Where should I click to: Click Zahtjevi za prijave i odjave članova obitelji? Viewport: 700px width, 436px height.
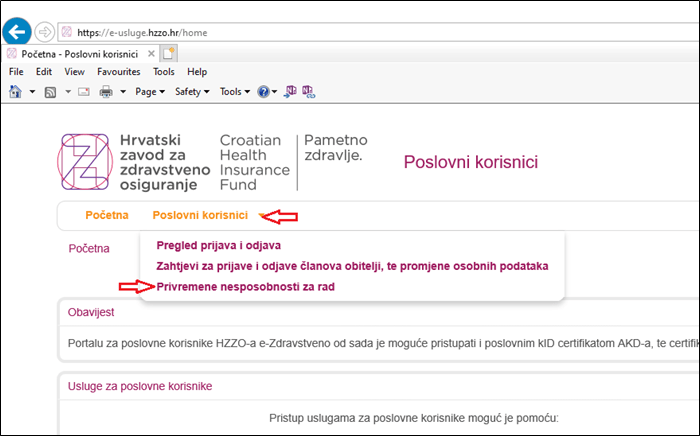(x=352, y=265)
